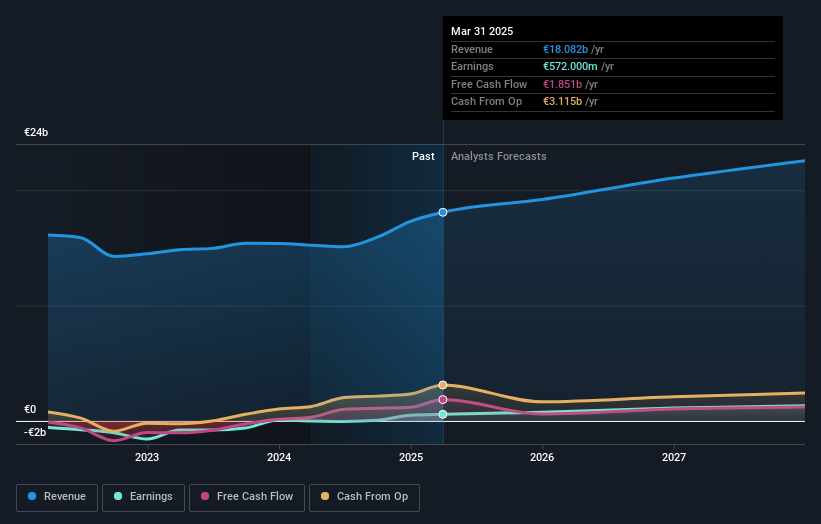Click the €572.000m earnings value in tooltip
Viewport: 821px width, 524px height.
[x=570, y=66]
